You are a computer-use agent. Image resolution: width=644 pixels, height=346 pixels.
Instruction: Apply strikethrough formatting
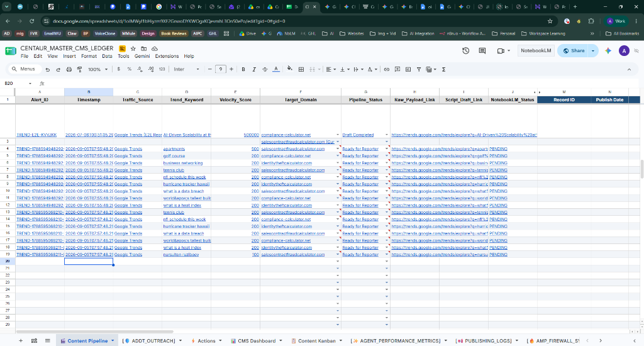pos(265,69)
